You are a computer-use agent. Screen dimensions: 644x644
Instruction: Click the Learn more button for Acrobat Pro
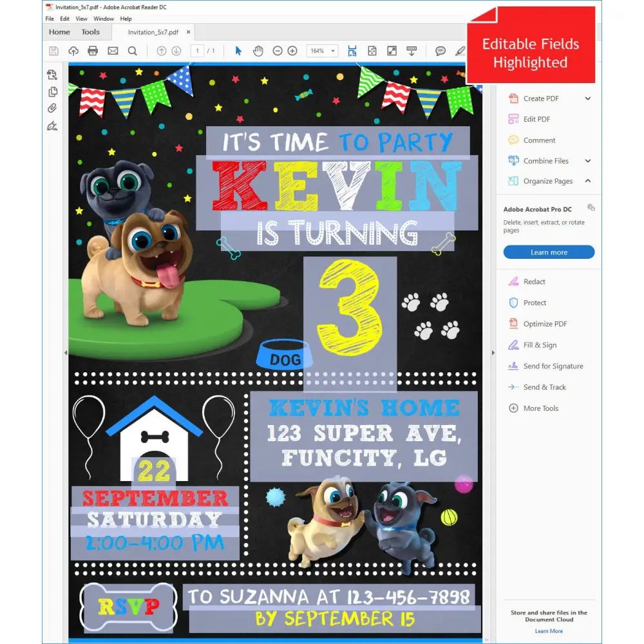[x=549, y=252]
